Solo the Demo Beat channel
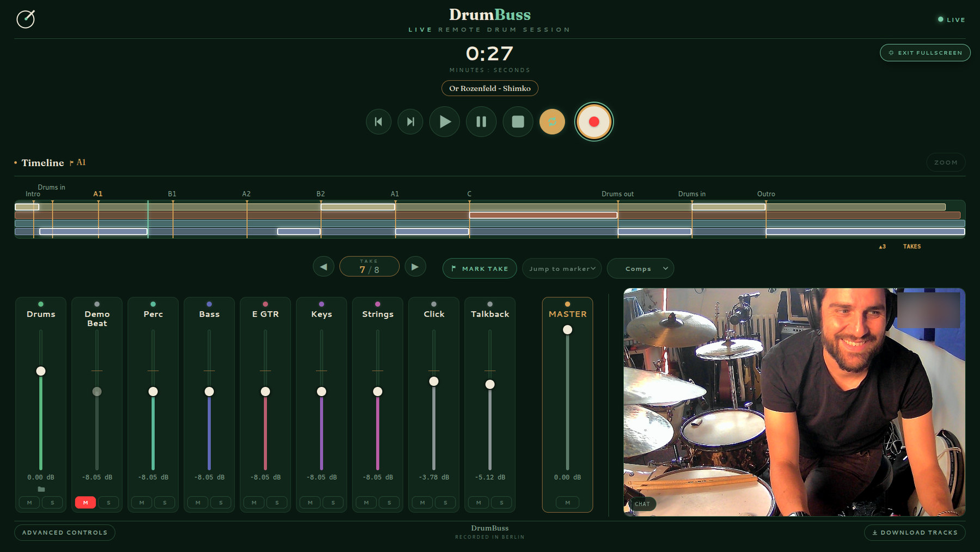The width and height of the screenshot is (980, 552). [x=108, y=502]
